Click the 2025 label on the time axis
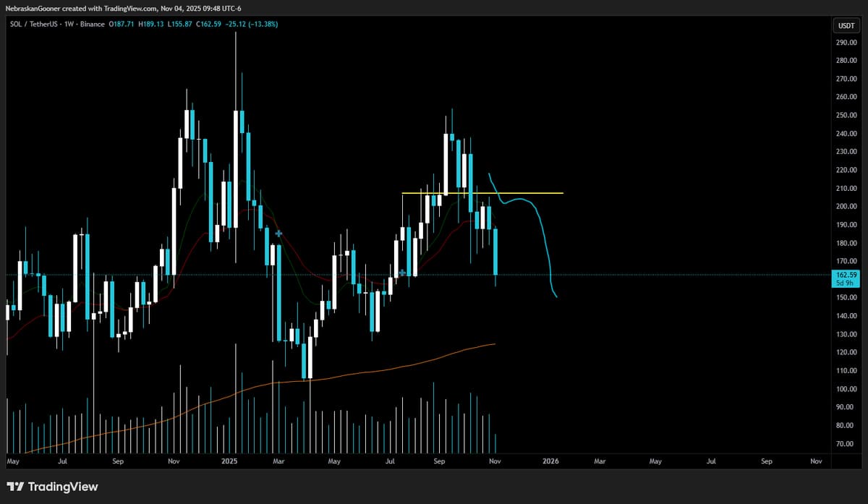This screenshot has height=504, width=868. 229,461
